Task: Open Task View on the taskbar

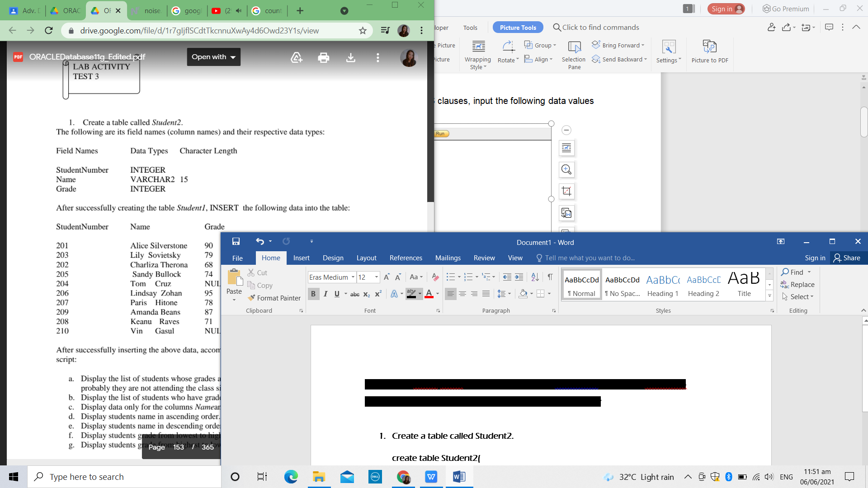Action: tap(262, 477)
